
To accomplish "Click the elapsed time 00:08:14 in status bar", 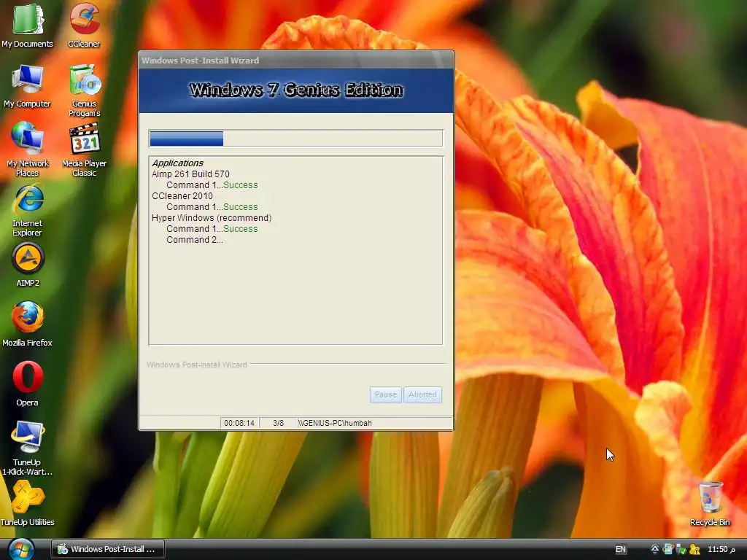I will 239,423.
